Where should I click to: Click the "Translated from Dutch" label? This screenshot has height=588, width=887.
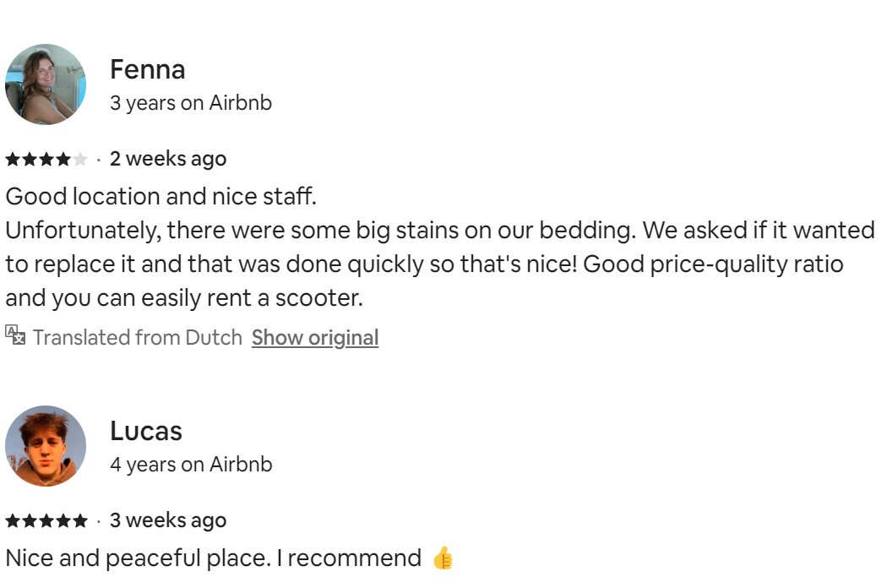pos(137,337)
